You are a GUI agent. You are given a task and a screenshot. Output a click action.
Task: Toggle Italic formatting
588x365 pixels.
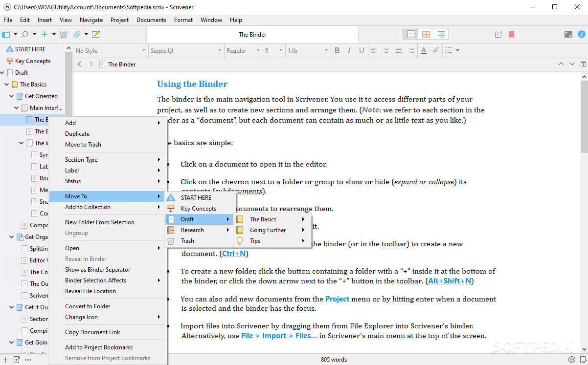pyautogui.click(x=349, y=50)
